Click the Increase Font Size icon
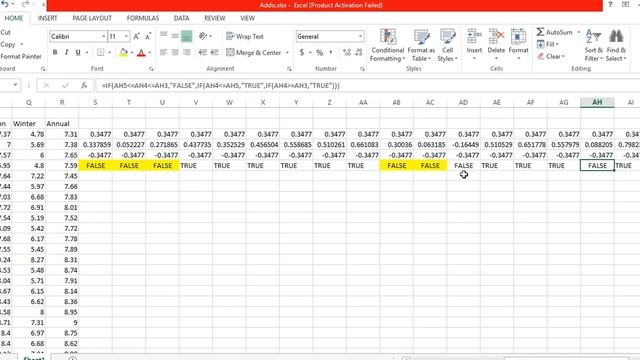640x360 pixels. [x=136, y=37]
